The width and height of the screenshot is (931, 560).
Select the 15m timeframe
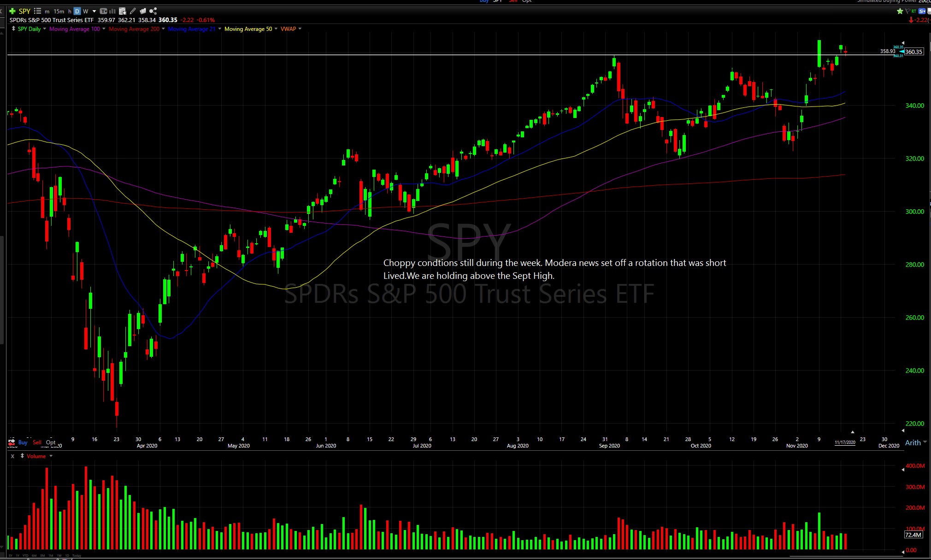coord(59,12)
